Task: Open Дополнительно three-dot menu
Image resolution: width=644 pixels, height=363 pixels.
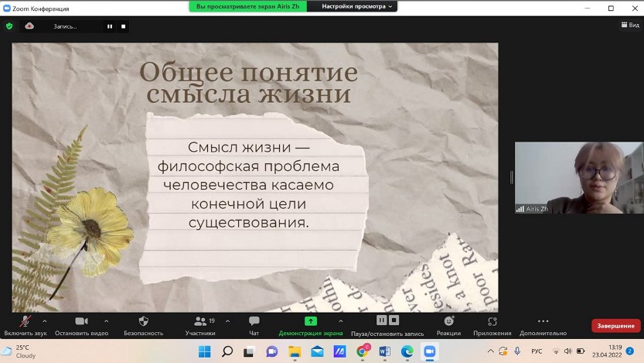Action: (x=543, y=321)
